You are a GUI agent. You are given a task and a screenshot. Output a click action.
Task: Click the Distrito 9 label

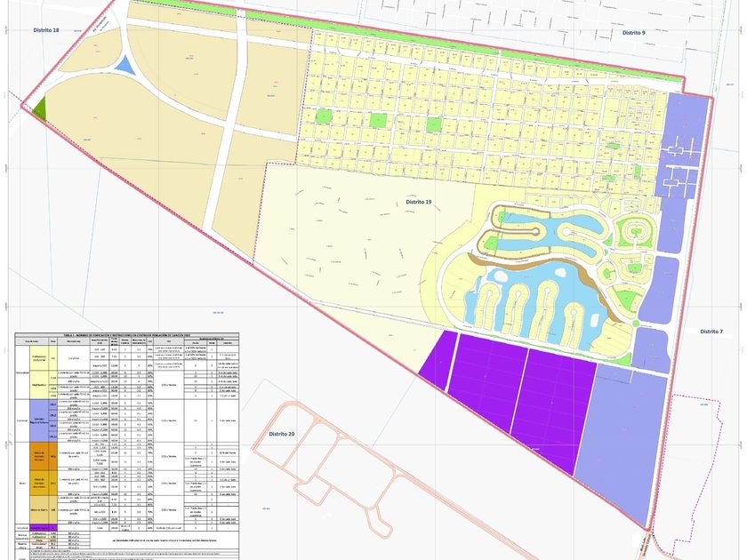[x=633, y=33]
